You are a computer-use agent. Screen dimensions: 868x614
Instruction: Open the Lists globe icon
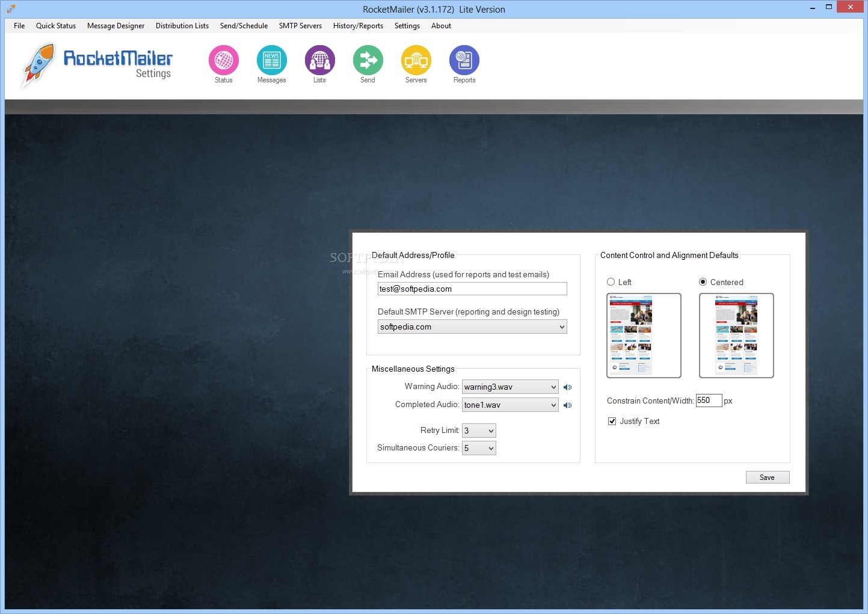point(320,60)
